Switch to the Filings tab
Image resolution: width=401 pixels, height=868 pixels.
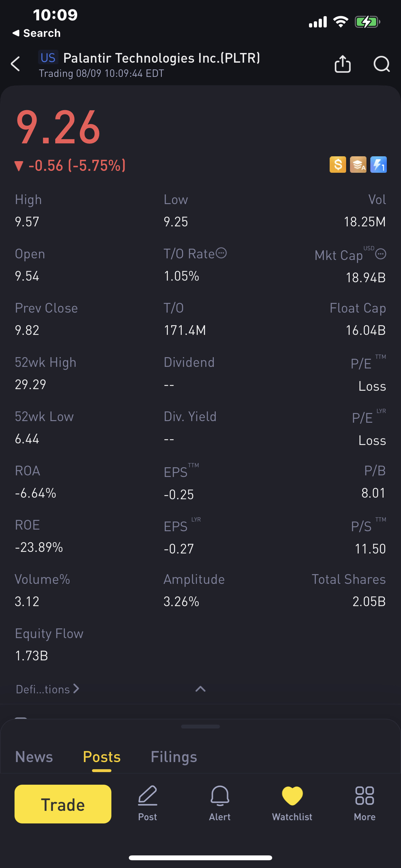pos(174,757)
